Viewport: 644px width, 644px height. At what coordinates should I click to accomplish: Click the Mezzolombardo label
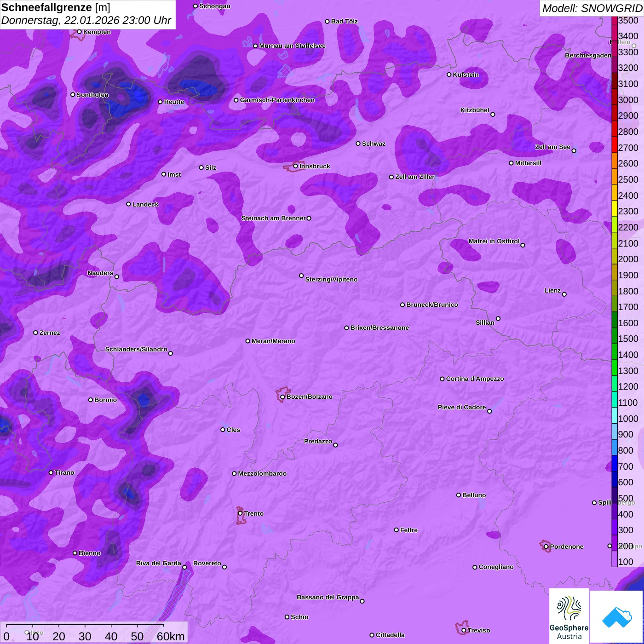pos(262,473)
